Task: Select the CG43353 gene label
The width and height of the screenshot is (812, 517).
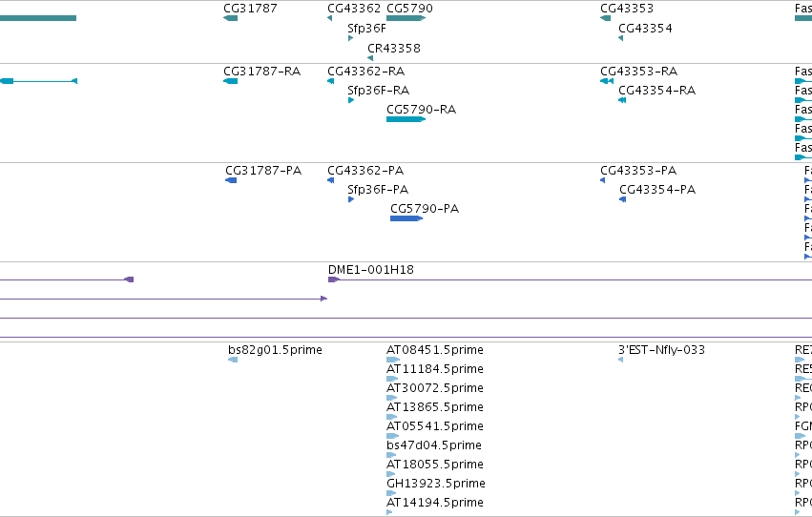Action: (627, 9)
